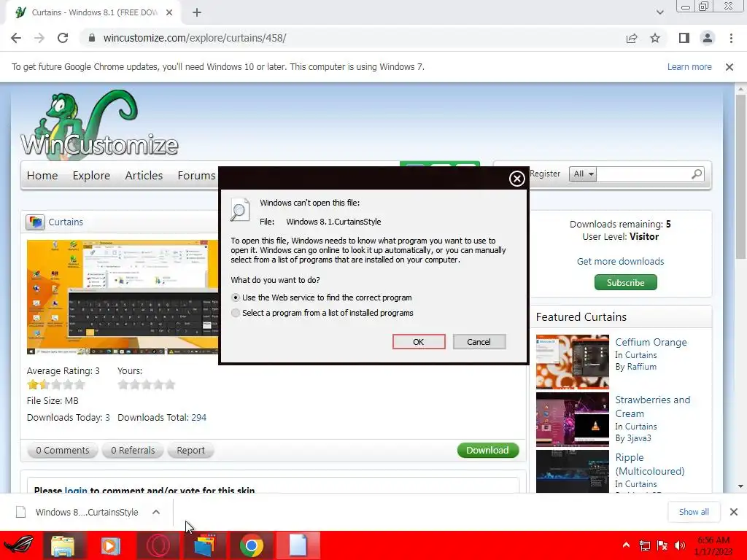Screen dimensions: 747x560
Task: Click the Subscribe button
Action: [x=625, y=282]
